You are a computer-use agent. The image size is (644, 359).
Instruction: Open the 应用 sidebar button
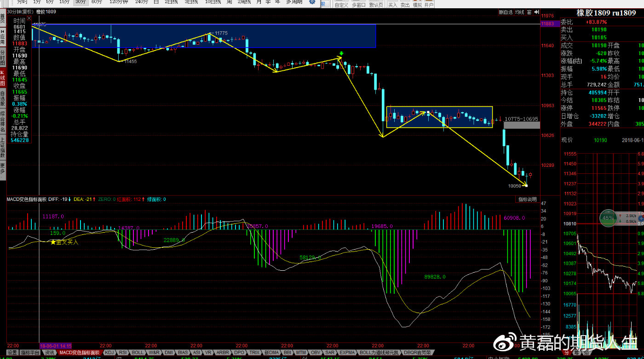(x=3, y=36)
